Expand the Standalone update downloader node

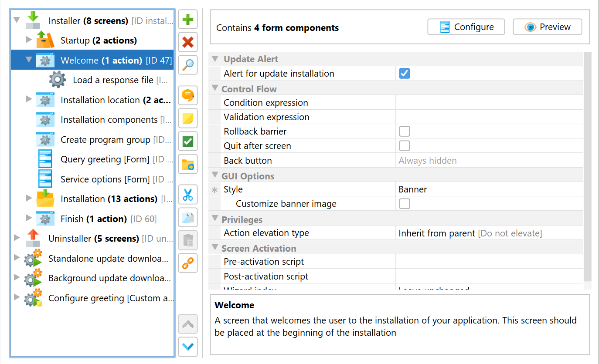coord(17,257)
